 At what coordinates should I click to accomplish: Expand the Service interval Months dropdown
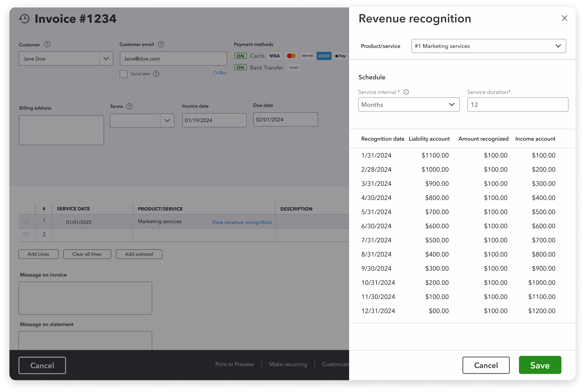[x=409, y=104]
